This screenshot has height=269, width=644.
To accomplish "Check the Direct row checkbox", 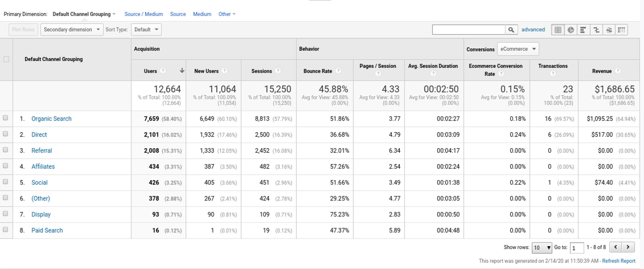I will (5, 134).
